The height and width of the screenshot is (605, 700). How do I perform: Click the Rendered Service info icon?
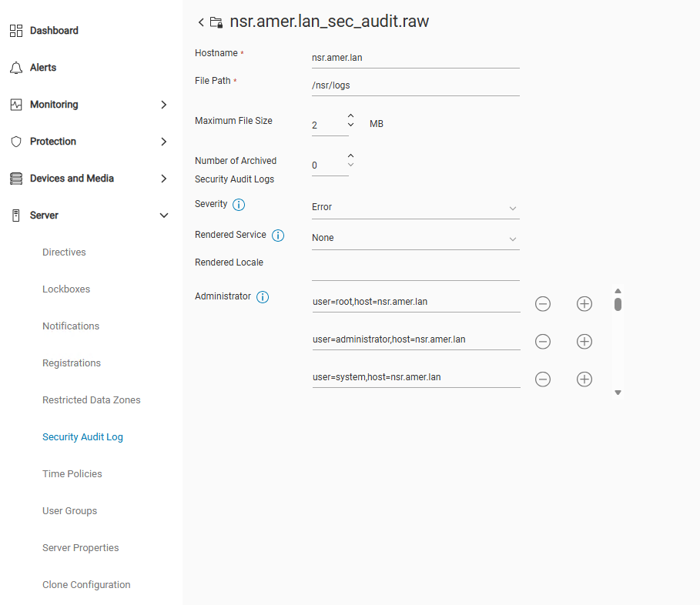(x=278, y=235)
